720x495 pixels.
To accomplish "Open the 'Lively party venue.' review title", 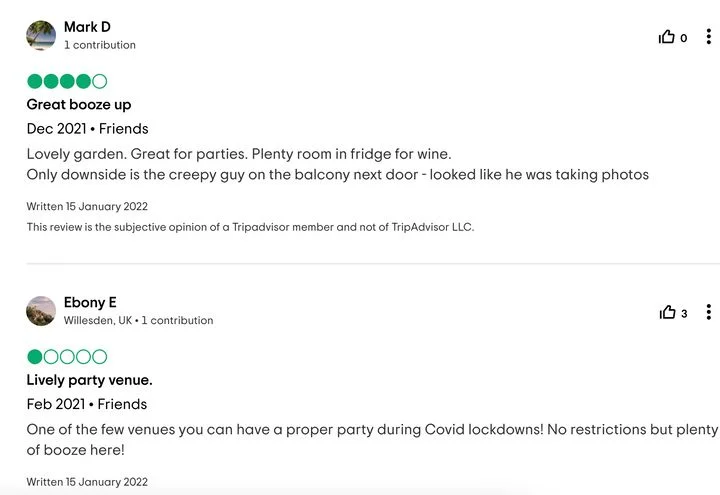I will coord(90,380).
